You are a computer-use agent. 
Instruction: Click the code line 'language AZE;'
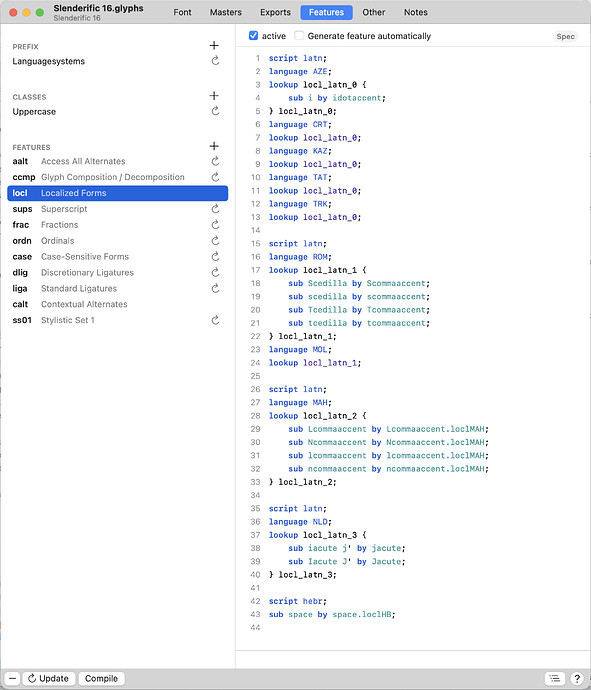click(x=300, y=71)
